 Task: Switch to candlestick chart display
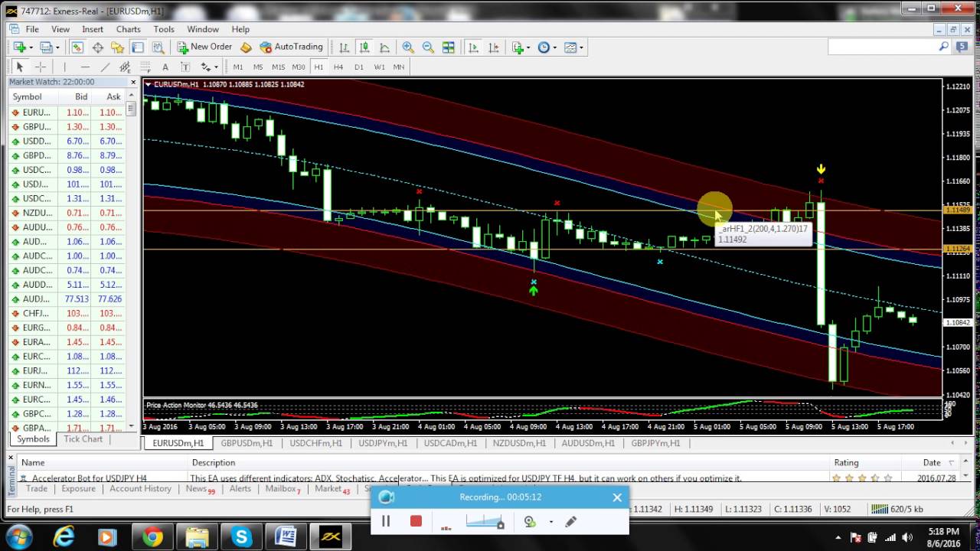[x=364, y=47]
